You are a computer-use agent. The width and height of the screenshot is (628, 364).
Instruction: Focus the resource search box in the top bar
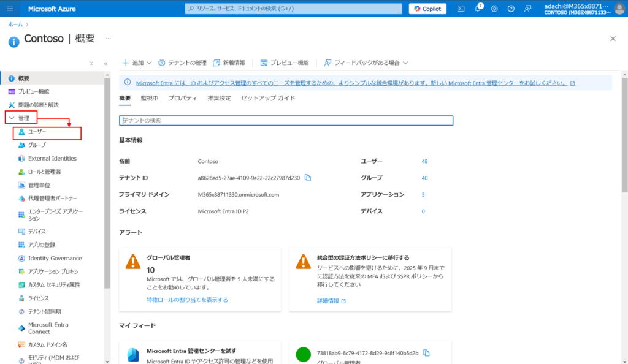(294, 9)
